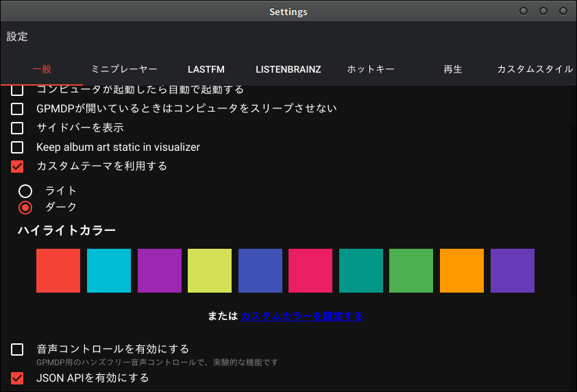The width and height of the screenshot is (577, 392).
Task: Select the deep violet highlight swatch
Action: tap(512, 271)
